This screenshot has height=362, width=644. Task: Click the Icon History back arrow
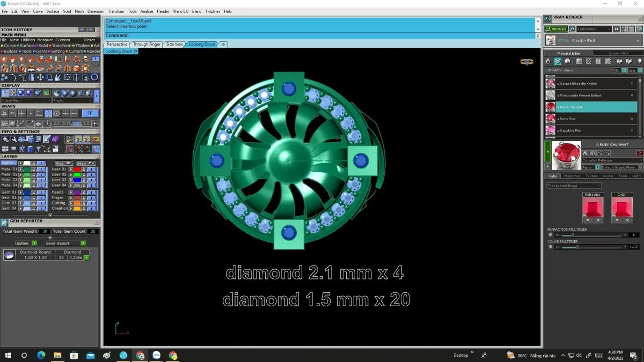point(82,29)
